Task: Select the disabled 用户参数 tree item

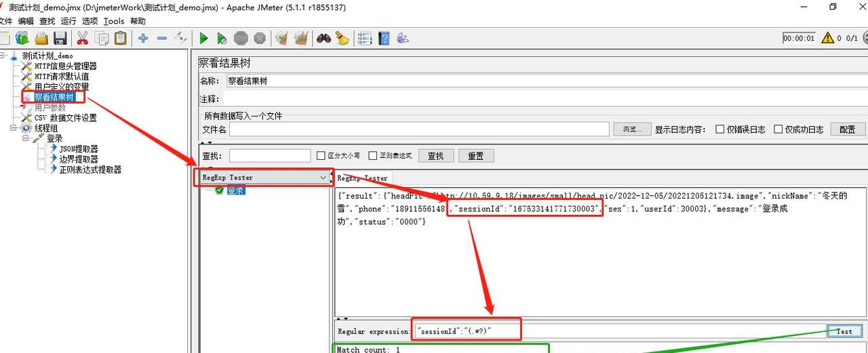Action: [50, 108]
